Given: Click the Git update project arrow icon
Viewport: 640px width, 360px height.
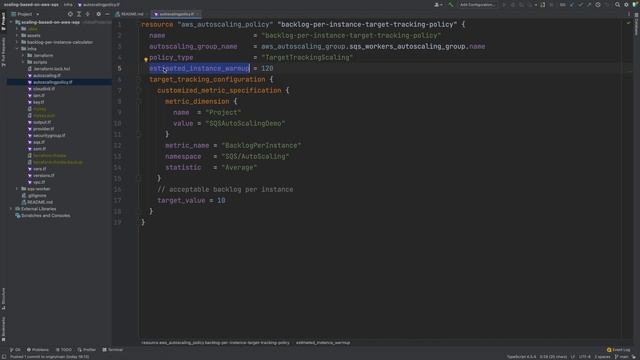Looking at the screenshot, I should click(571, 5).
